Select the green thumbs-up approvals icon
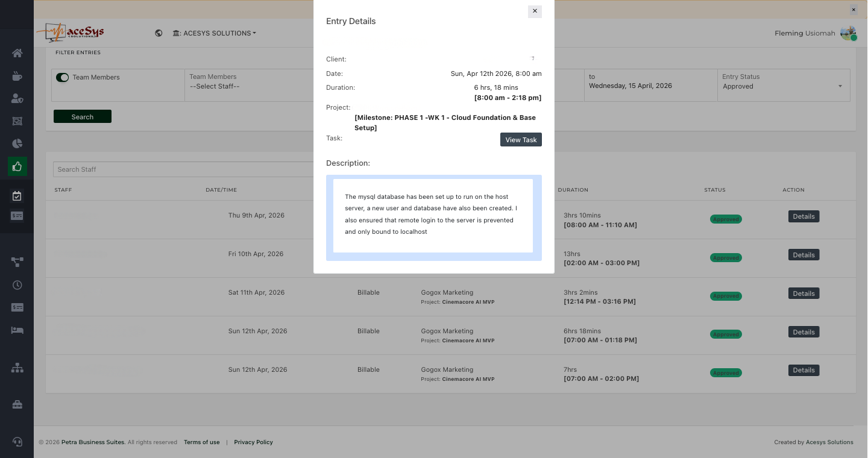Screen dimensions: 868x458 coord(17,166)
